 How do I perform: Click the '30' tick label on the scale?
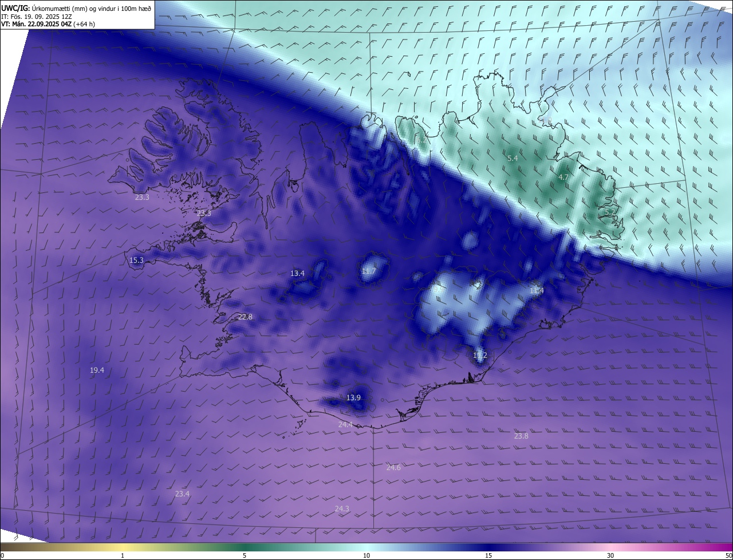(610, 555)
